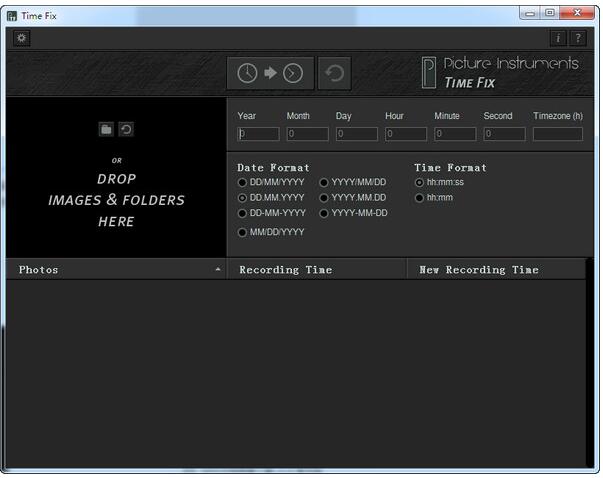This screenshot has width=603, height=478.
Task: Click the Minute offset field
Action: pyautogui.click(x=455, y=134)
